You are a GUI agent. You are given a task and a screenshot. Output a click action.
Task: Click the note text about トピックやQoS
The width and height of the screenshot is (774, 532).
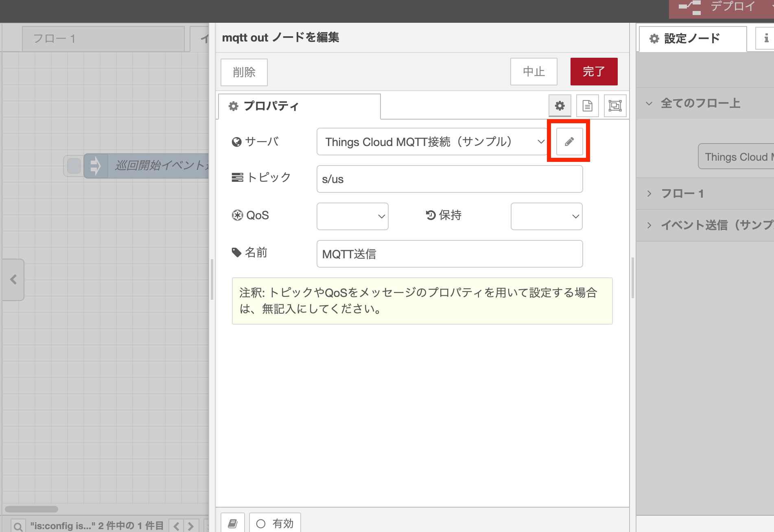tap(422, 301)
